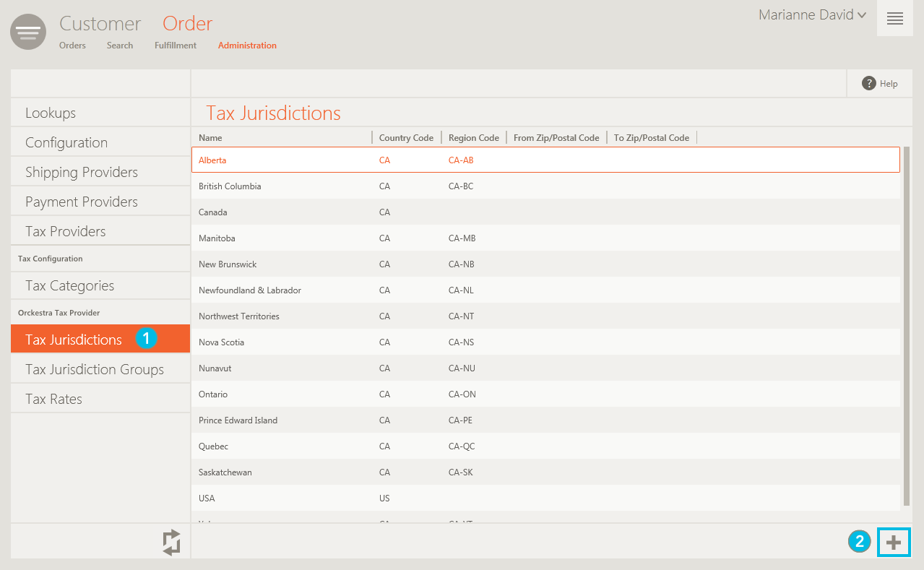
Task: Select Shipping Providers in sidebar
Action: click(x=82, y=173)
